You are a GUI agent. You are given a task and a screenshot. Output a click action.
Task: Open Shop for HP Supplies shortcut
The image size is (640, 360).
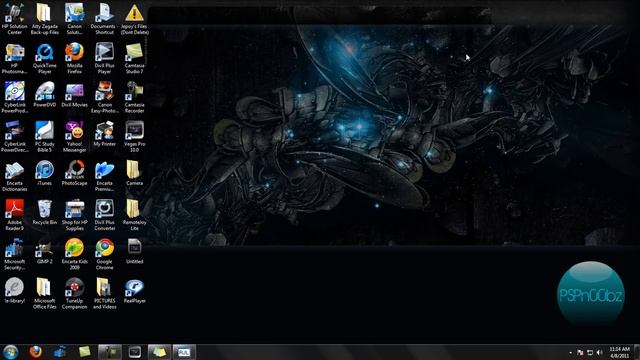(x=74, y=215)
